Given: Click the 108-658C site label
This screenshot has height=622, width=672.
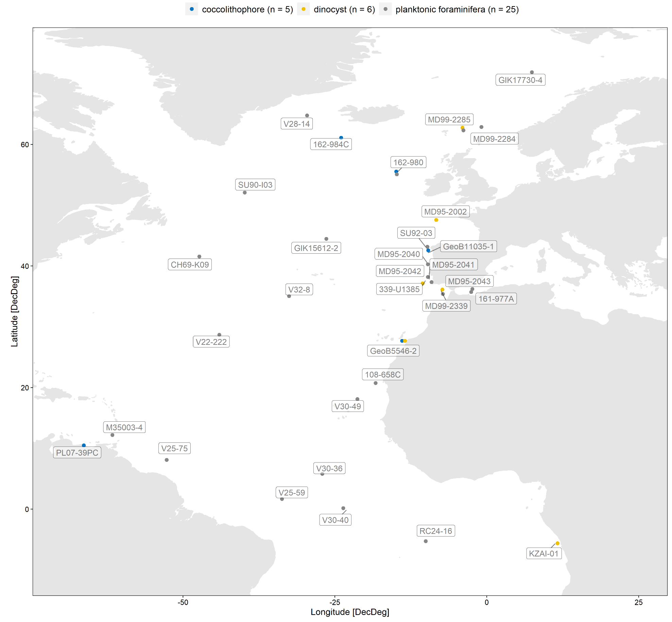Looking at the screenshot, I should [383, 374].
